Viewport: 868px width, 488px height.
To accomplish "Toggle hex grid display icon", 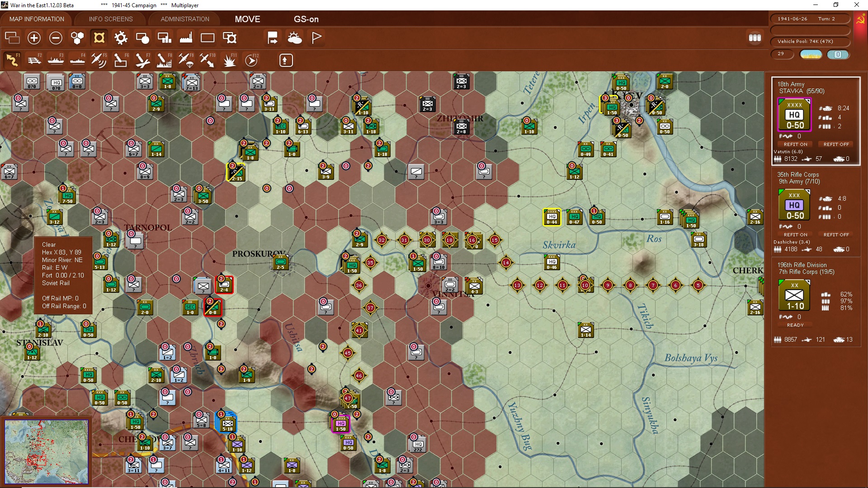I will point(77,38).
